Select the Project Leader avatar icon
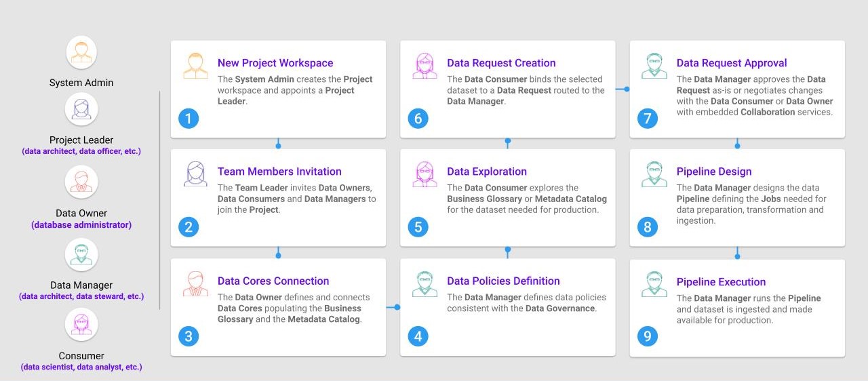Screen dimensions: 868x381 81,109
